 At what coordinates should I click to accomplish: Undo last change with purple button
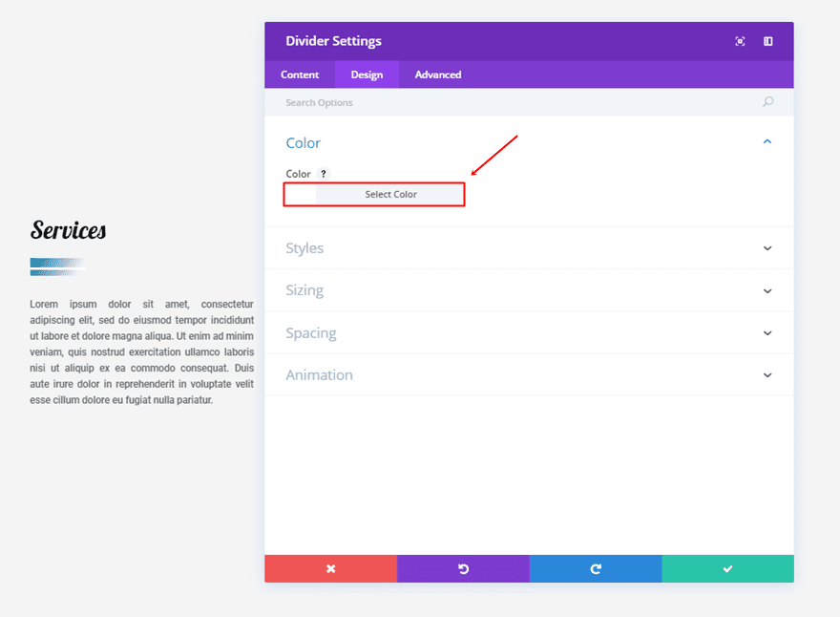coord(463,568)
